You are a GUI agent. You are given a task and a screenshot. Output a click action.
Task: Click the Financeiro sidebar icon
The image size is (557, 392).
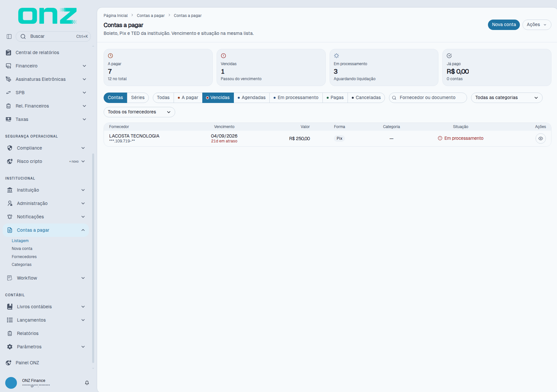click(8, 66)
